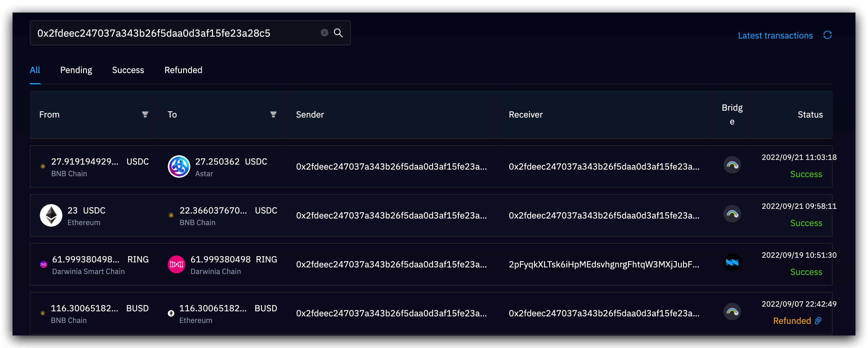868x348 pixels.
Task: Click the BNB Chain token icon in the BUSD row
Action: [43, 313]
